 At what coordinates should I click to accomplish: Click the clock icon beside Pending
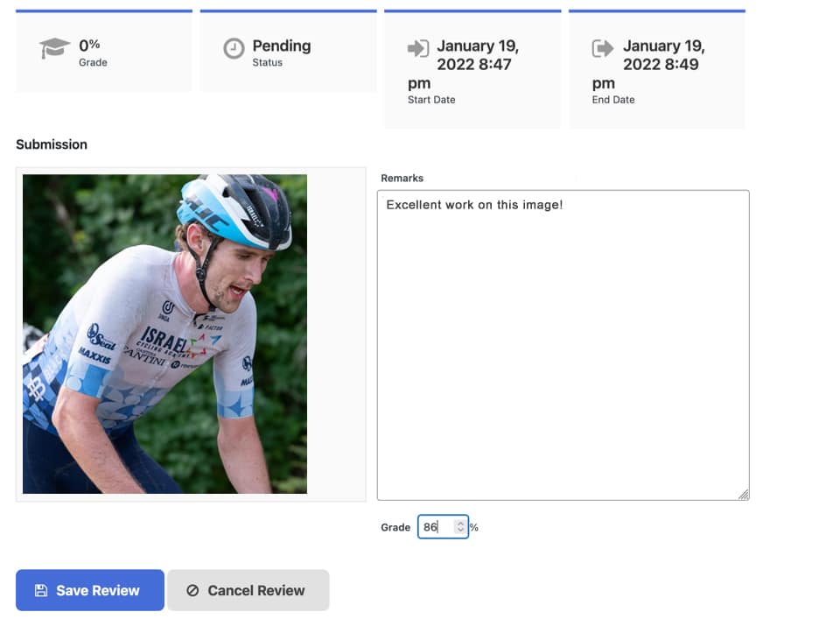[x=234, y=49]
